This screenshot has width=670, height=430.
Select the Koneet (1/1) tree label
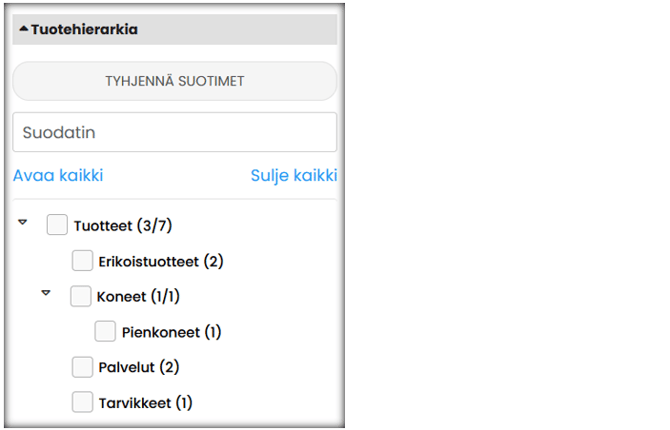click(138, 296)
